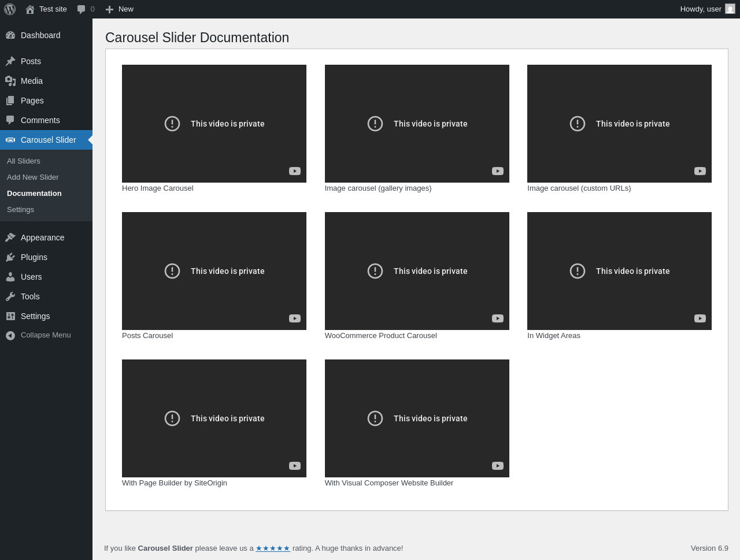This screenshot has height=560, width=740.
Task: Open the Image carousel (gallery images) video
Action: pos(417,124)
